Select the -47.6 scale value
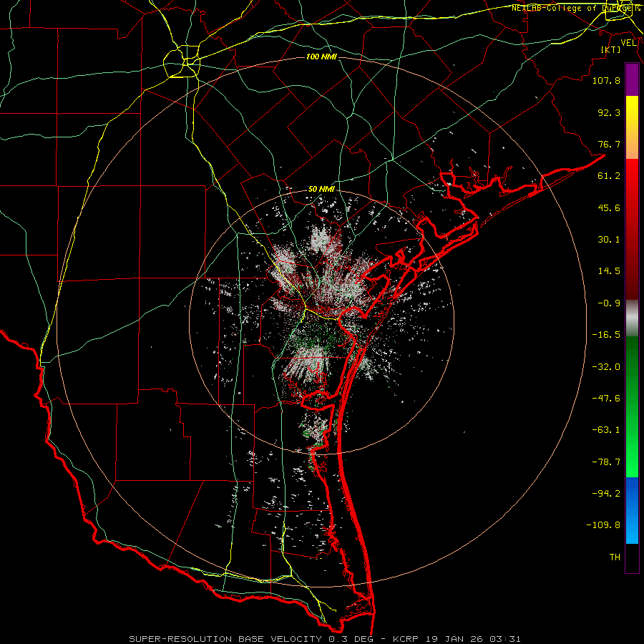The image size is (644, 644). point(606,399)
